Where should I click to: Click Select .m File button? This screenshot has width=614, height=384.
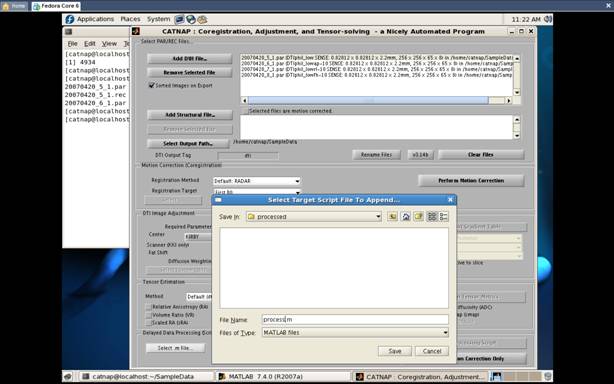point(175,348)
